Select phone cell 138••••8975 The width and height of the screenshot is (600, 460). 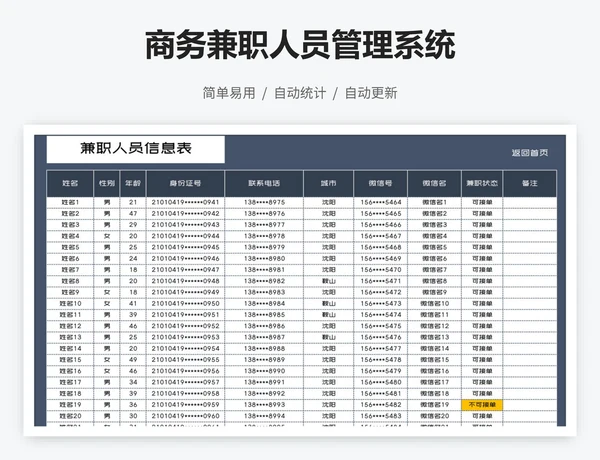pos(264,202)
